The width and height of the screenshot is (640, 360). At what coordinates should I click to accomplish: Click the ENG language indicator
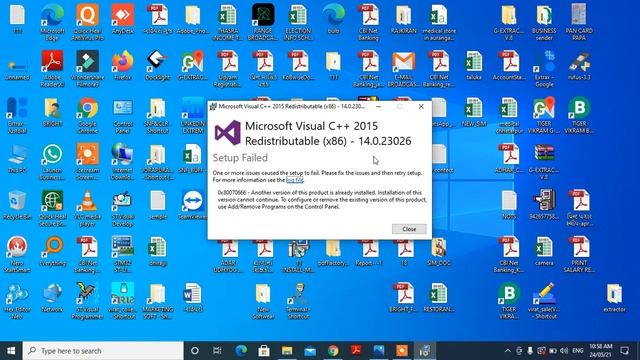coord(578,351)
